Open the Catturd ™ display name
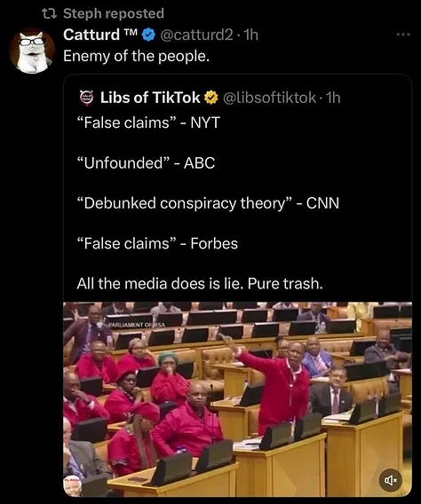 (x=100, y=35)
